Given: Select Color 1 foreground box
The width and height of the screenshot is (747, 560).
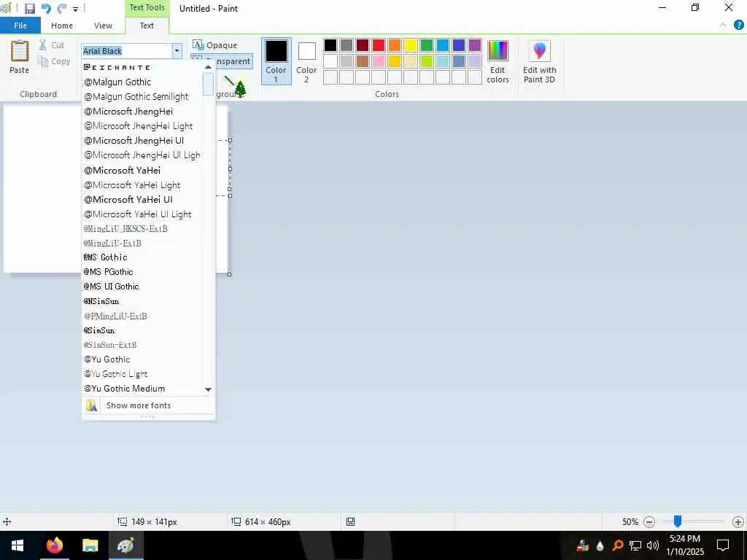Looking at the screenshot, I should tap(276, 61).
